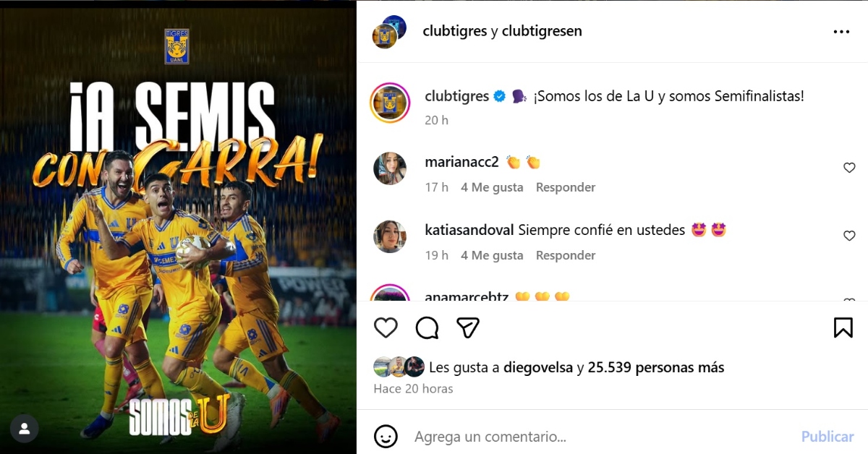The height and width of the screenshot is (454, 868).
Task: View the 25.539 personas más likes
Action: [x=656, y=367]
